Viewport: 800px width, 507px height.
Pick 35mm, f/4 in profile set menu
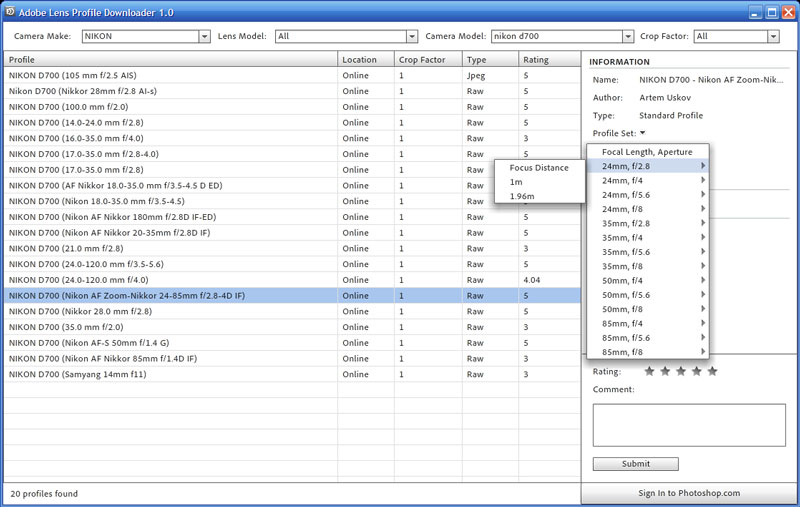click(648, 237)
